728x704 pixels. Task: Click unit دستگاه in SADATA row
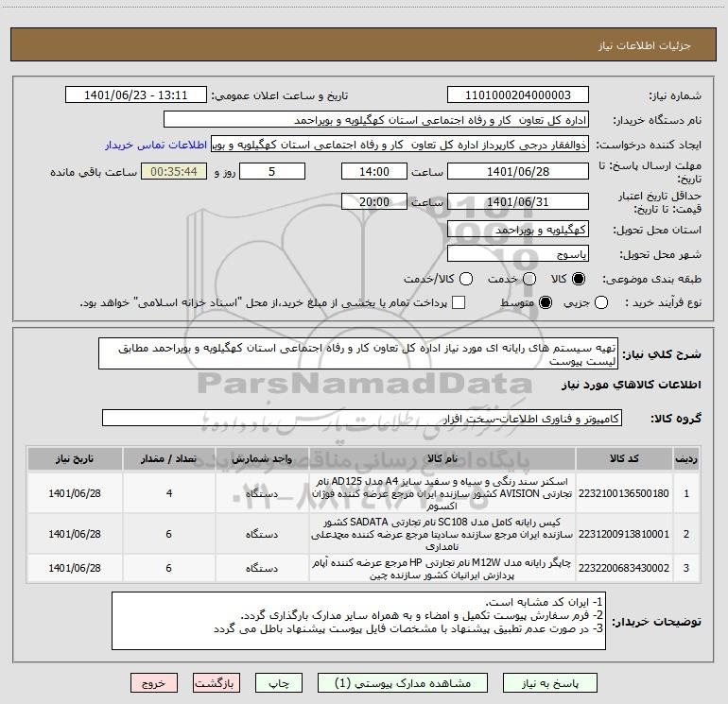[262, 535]
